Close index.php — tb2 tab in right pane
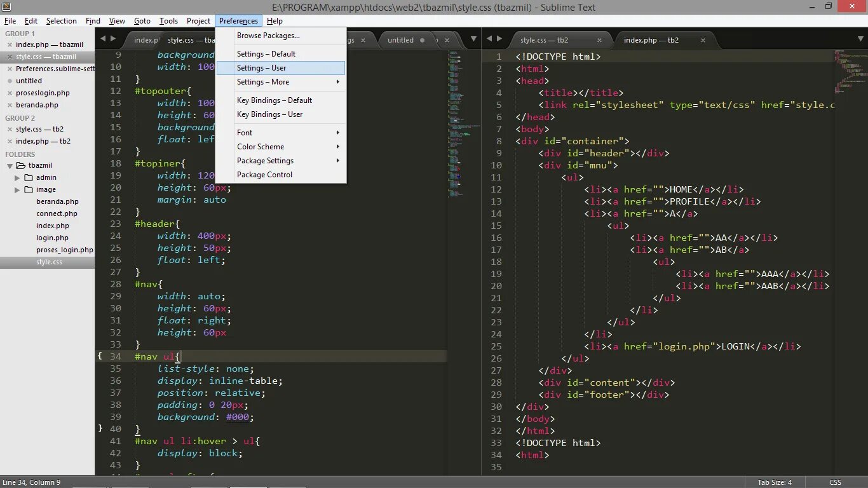 703,40
